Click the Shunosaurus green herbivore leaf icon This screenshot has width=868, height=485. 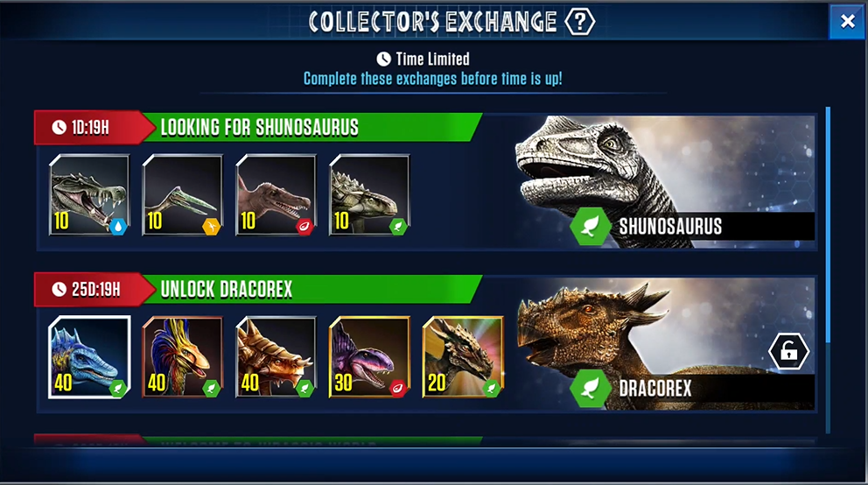[591, 226]
